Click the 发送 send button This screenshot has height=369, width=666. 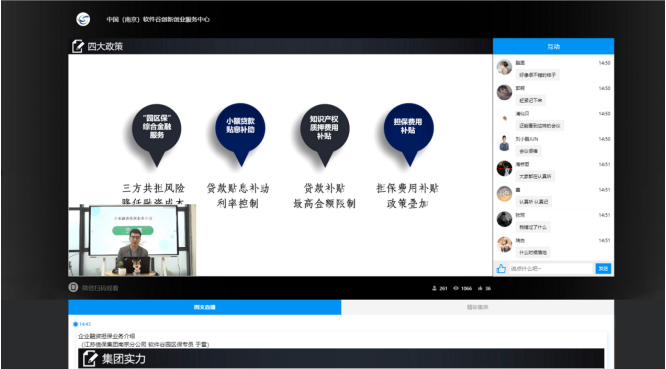point(603,269)
